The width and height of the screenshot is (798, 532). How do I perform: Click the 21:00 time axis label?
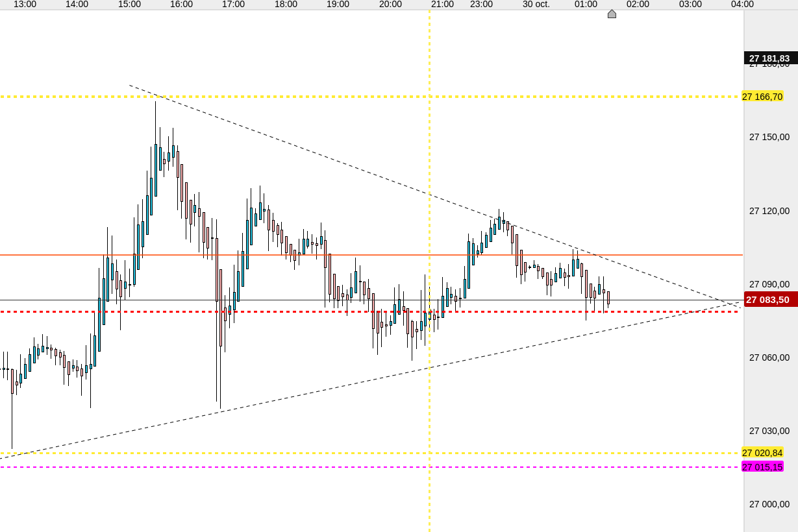pos(442,4)
